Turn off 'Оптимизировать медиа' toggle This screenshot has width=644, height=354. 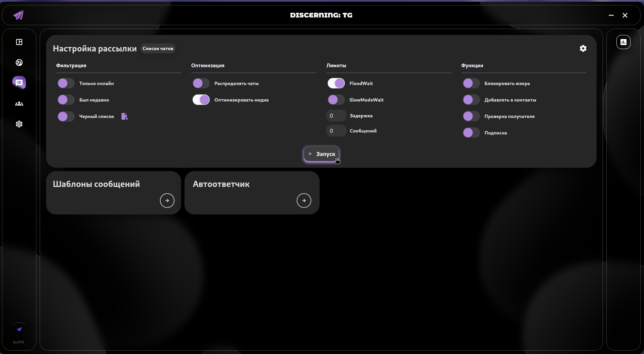point(201,100)
